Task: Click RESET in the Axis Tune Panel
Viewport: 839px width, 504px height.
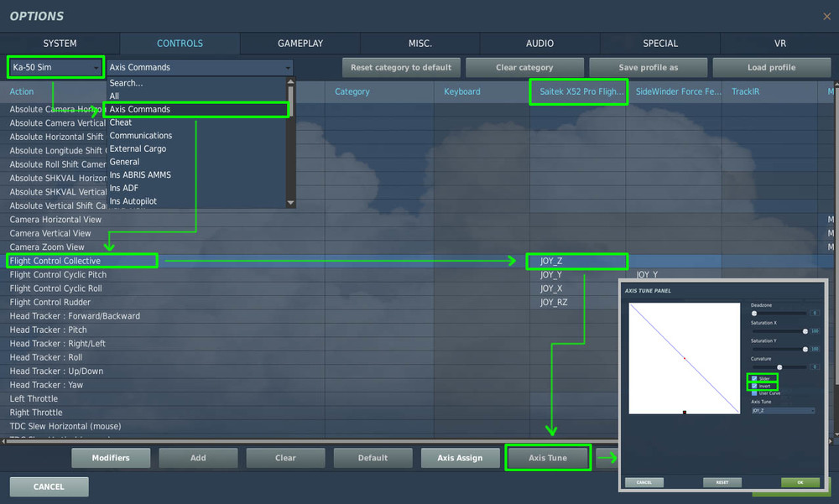Action: pyautogui.click(x=722, y=482)
